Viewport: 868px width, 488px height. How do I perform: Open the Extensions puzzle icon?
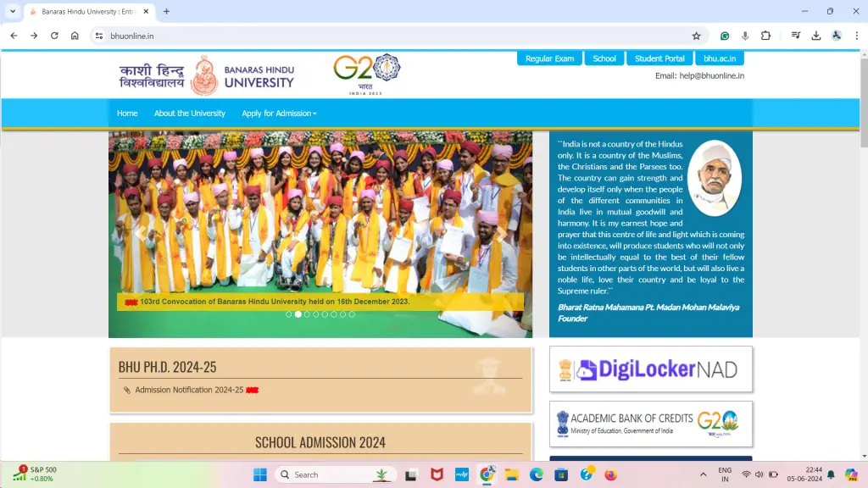click(765, 36)
